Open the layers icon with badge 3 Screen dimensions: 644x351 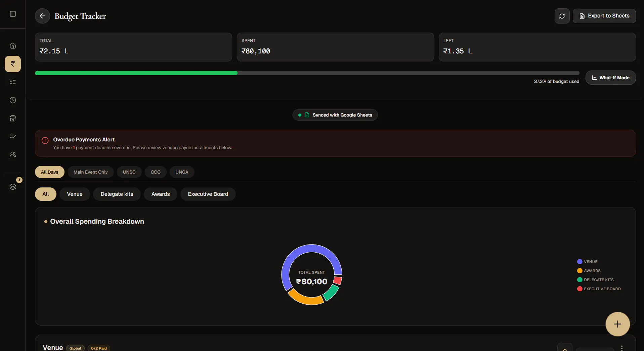[13, 187]
